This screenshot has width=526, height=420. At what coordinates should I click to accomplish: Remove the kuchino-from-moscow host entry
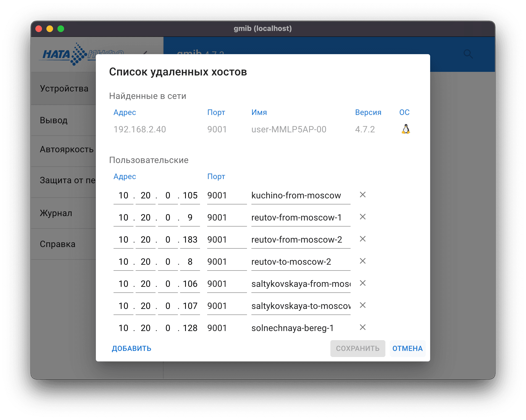click(x=363, y=195)
